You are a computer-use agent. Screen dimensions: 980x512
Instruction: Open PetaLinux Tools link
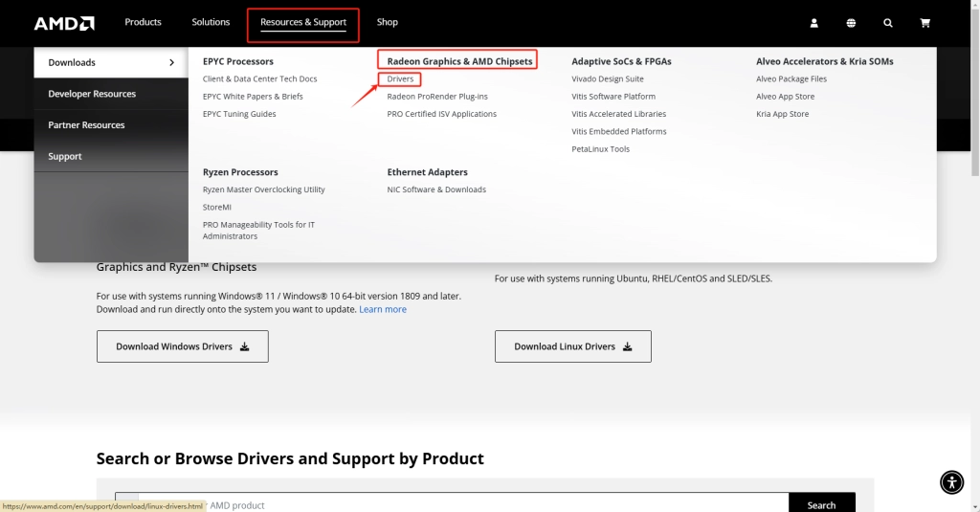click(600, 148)
